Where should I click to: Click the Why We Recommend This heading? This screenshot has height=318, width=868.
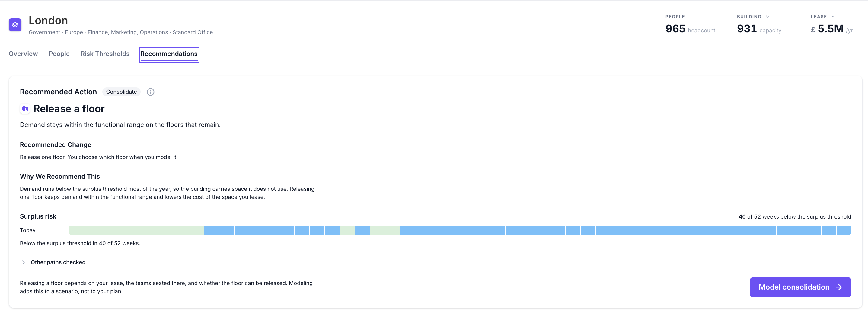[x=60, y=177]
